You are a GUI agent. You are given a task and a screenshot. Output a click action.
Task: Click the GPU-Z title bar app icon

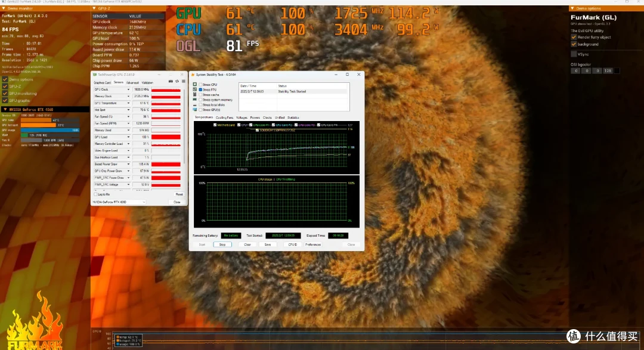[x=95, y=75]
